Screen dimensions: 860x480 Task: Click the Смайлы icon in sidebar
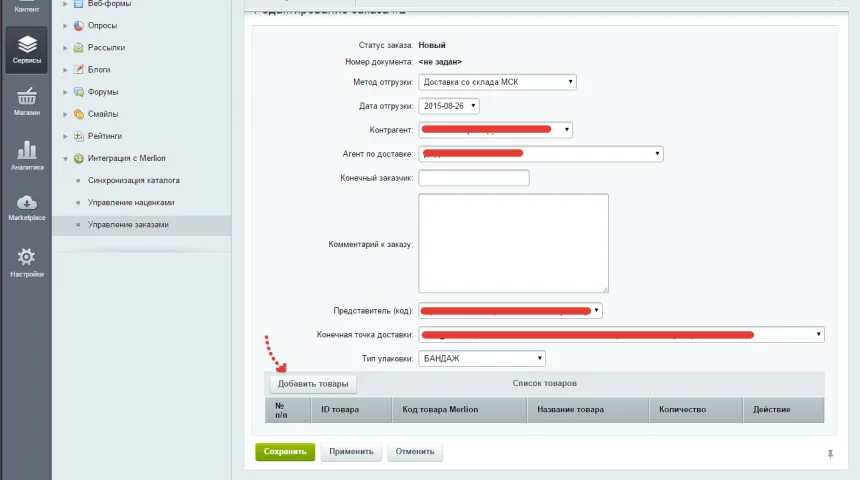click(x=78, y=114)
